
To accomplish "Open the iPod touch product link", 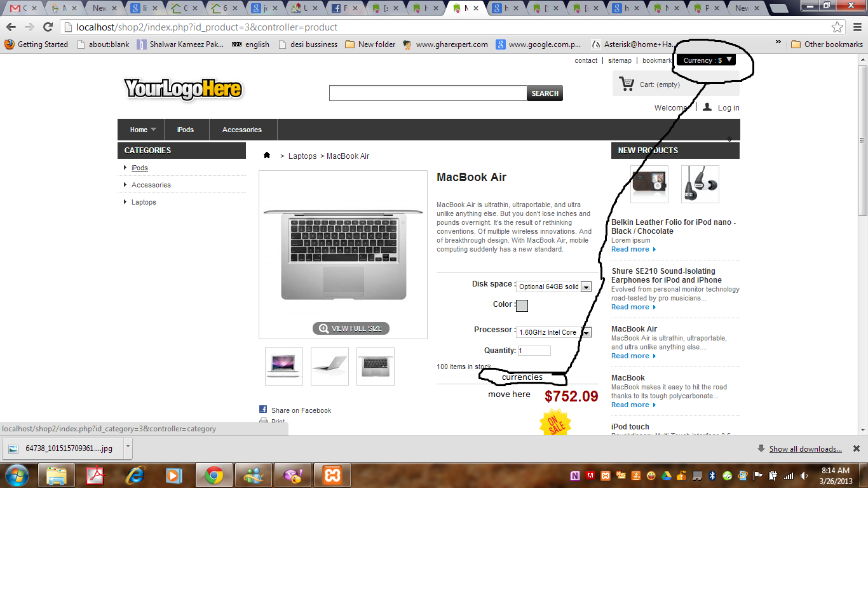I will click(x=630, y=427).
